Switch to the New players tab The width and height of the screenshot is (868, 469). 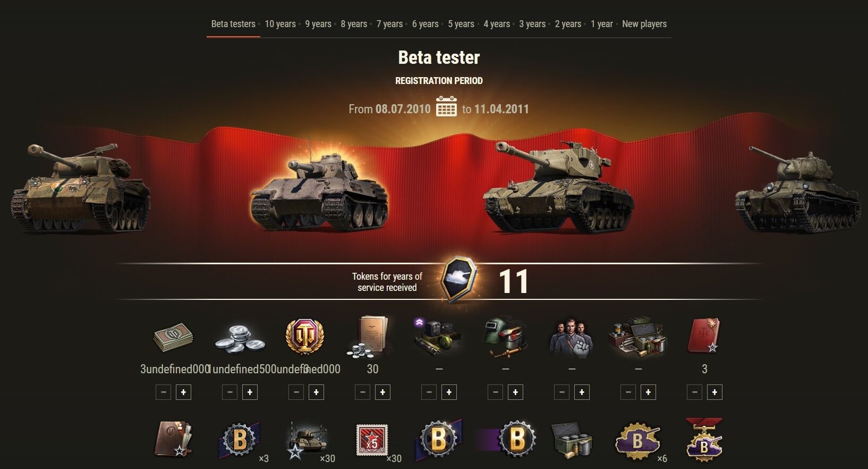pos(644,24)
